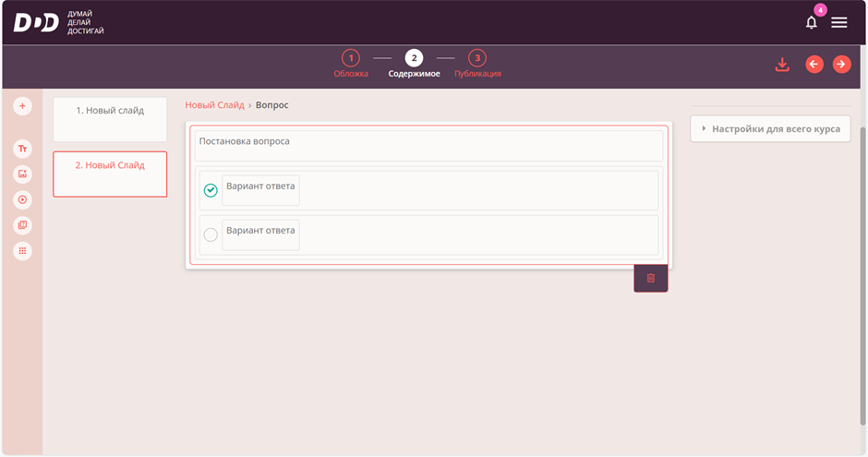Go to next step with right arrow
Screen dimensions: 868x457
click(841, 65)
